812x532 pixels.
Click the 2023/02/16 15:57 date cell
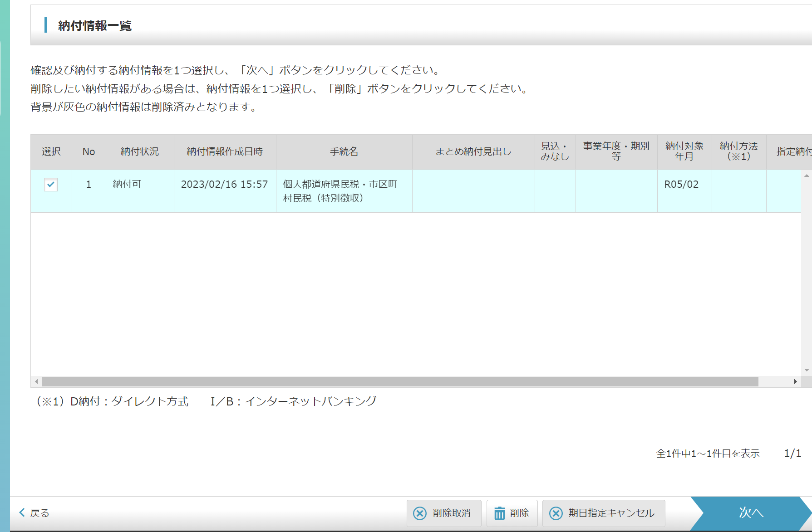pos(224,184)
